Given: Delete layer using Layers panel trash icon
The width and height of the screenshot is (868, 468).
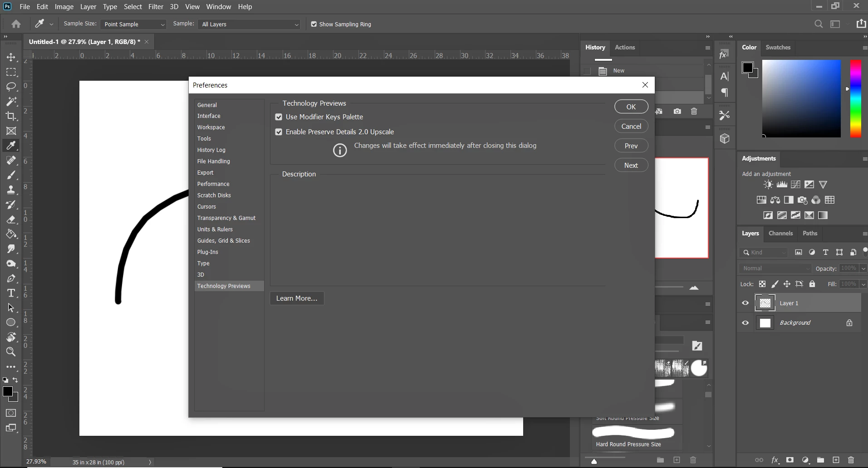Looking at the screenshot, I should (x=851, y=460).
